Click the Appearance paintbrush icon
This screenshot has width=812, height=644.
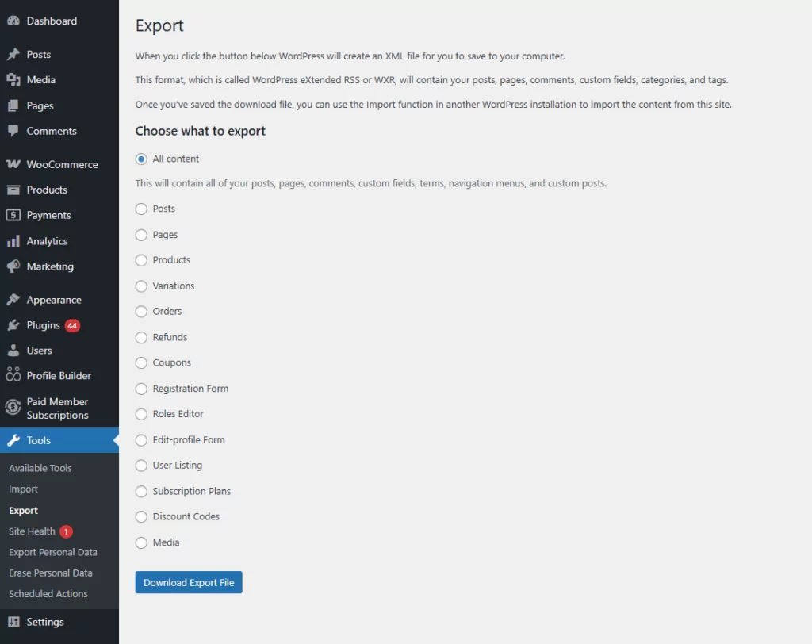point(13,301)
